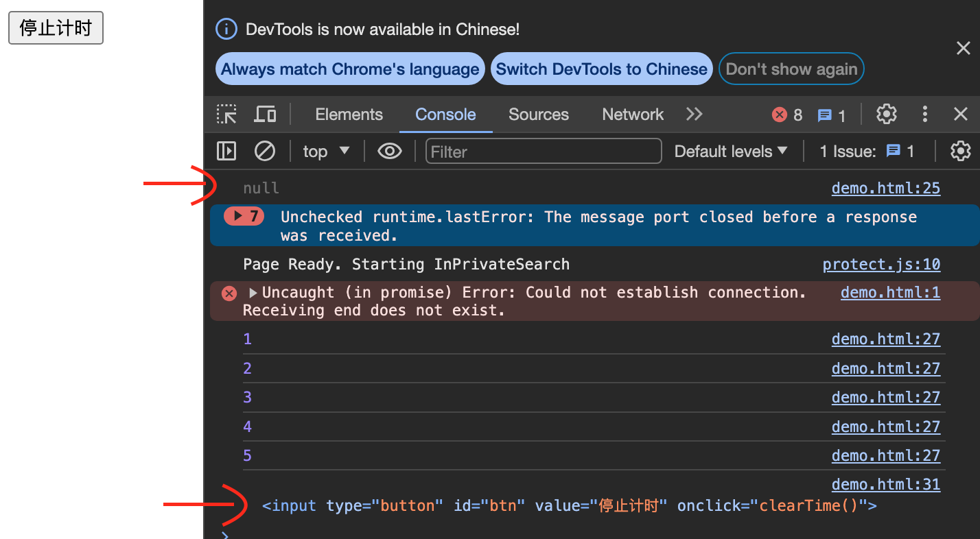Screen dimensions: 980x539
Task: Open console settings gear icon
Action: tap(961, 151)
